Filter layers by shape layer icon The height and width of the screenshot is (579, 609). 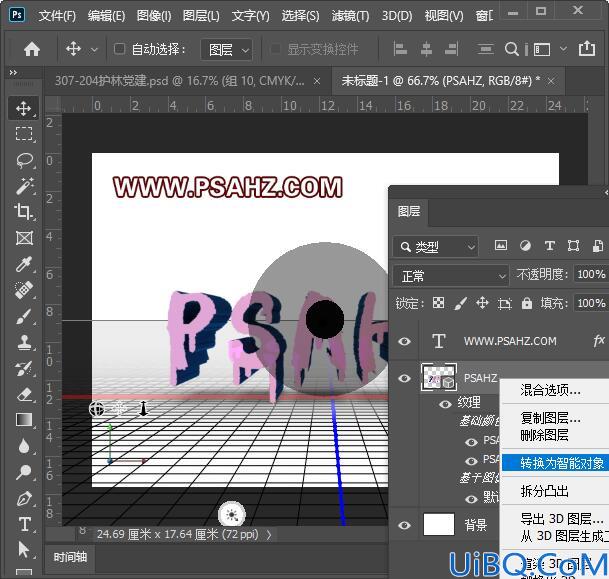tap(573, 245)
